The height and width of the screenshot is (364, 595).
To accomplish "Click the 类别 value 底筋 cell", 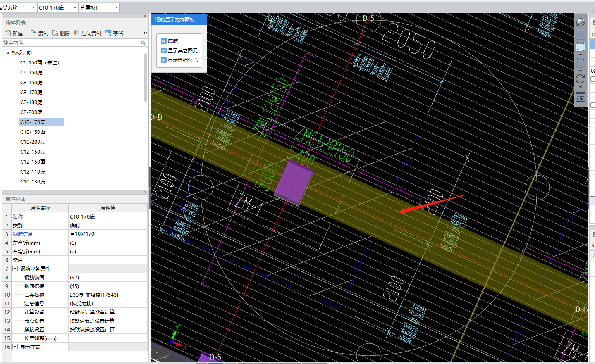I will [108, 226].
